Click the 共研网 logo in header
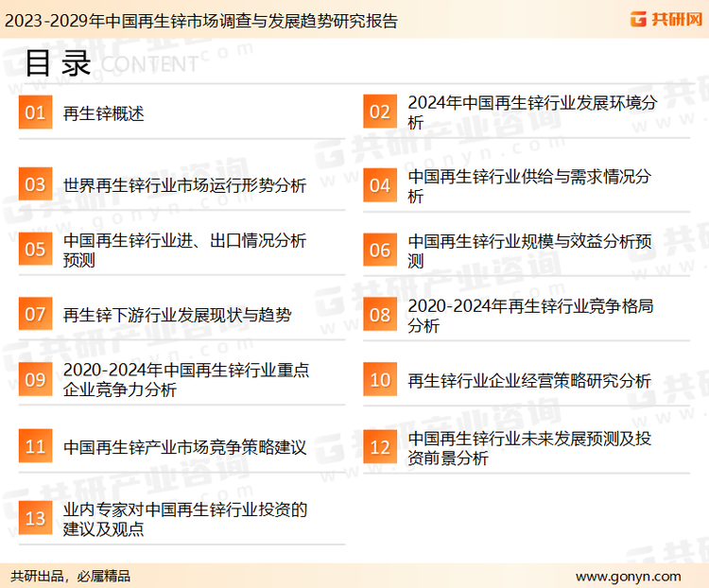Screen dimensions: 709x588 pos(666,19)
